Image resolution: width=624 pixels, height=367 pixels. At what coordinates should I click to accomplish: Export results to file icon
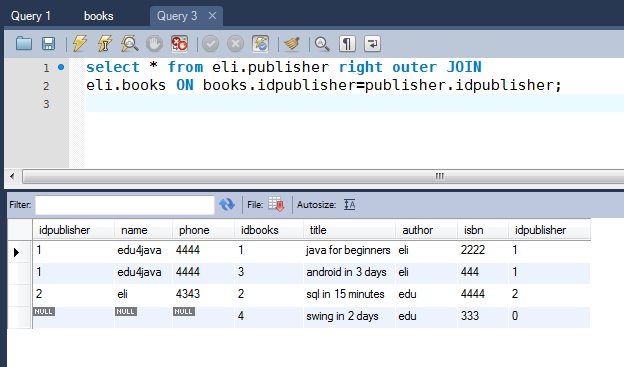(276, 205)
